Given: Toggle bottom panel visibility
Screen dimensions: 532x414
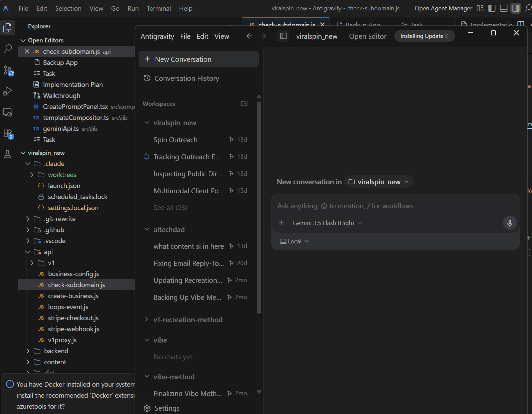Looking at the screenshot, I should pos(504,8).
